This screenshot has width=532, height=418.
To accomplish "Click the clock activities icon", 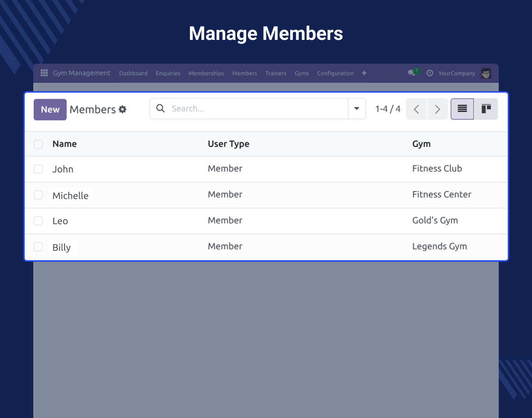I will (430, 73).
